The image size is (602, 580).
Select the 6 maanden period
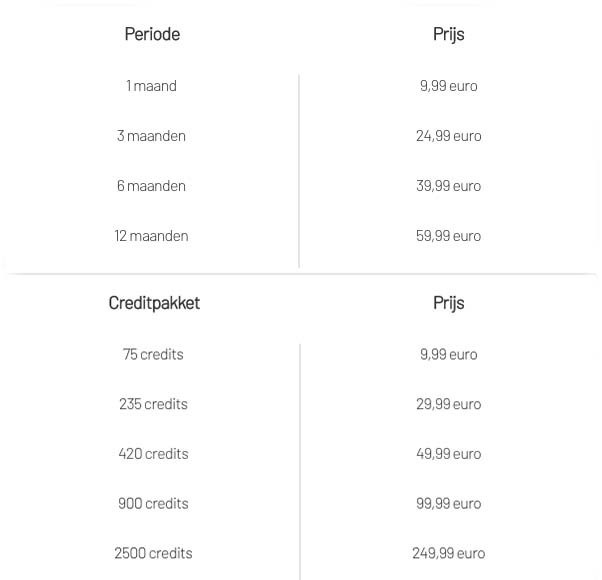click(151, 186)
